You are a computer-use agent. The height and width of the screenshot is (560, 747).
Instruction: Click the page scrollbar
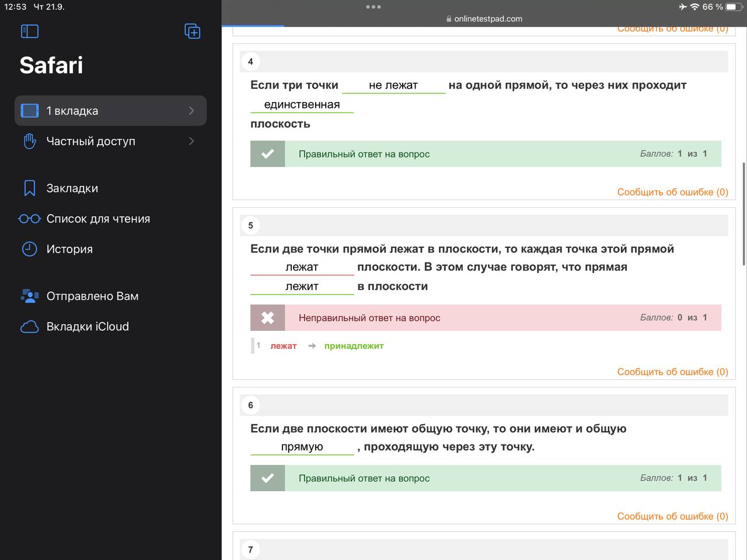[x=743, y=213]
